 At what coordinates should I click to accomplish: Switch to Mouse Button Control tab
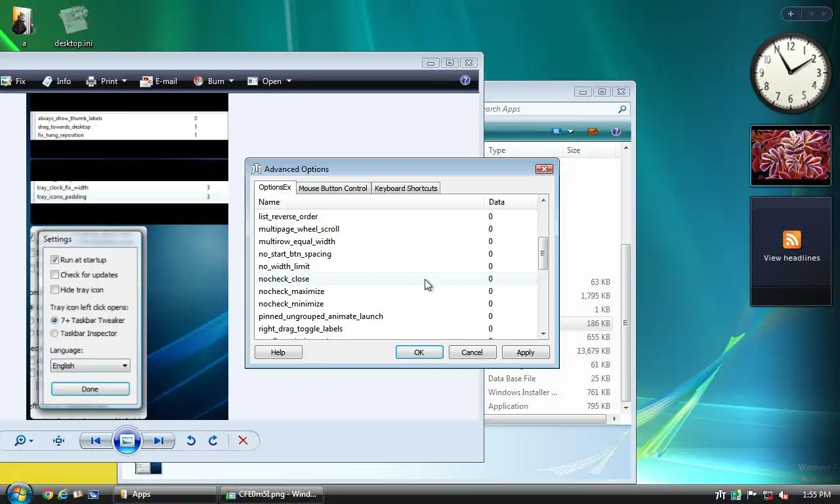click(333, 188)
